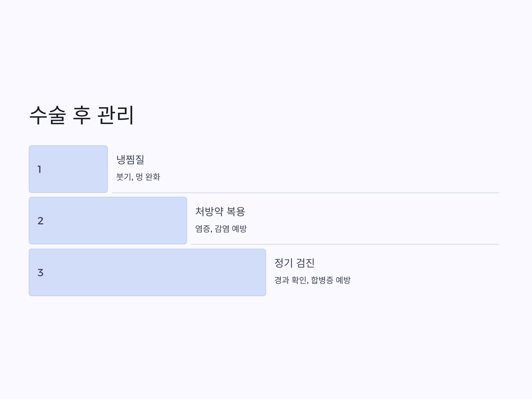Screen dimensions: 532x399
Task: Click the step 1 blue box
Action: pos(68,169)
